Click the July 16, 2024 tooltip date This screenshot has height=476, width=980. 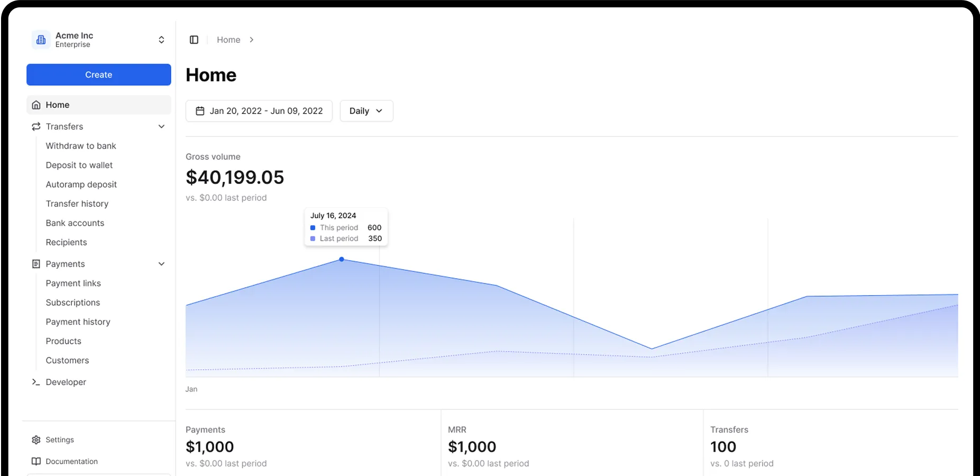click(x=333, y=216)
